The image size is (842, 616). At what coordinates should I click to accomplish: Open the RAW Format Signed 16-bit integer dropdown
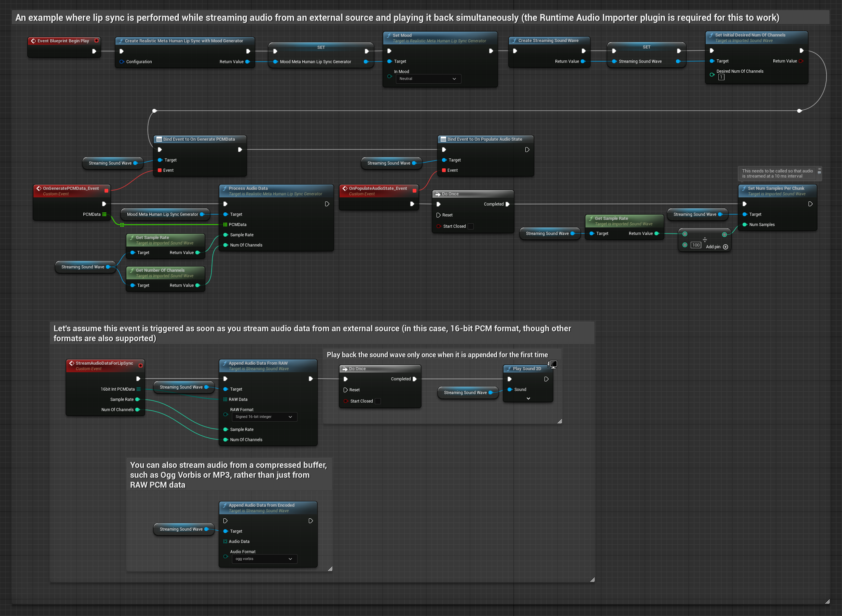(264, 417)
